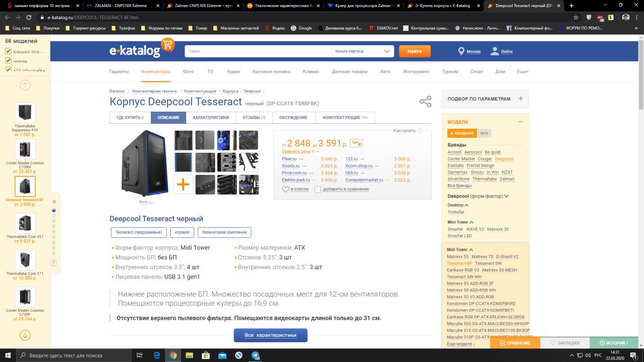This screenshot has height=362, width=644.
Task: Open the 'История 7' bottom bar button
Action: 614,343
